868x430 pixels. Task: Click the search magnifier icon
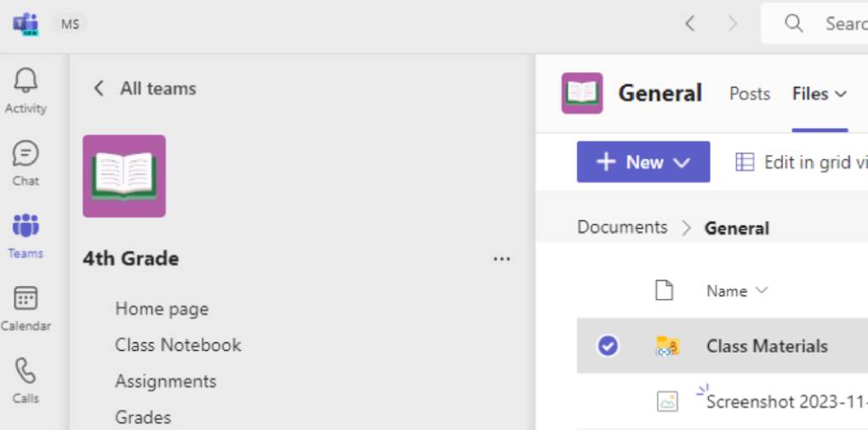click(x=794, y=23)
